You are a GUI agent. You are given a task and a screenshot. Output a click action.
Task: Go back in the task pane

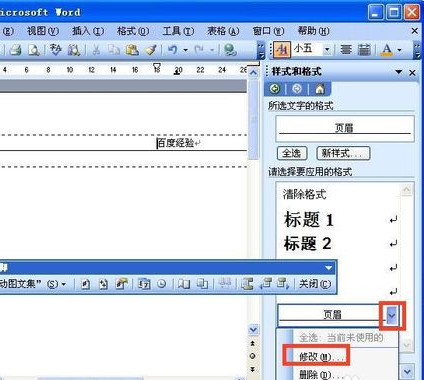coord(275,89)
